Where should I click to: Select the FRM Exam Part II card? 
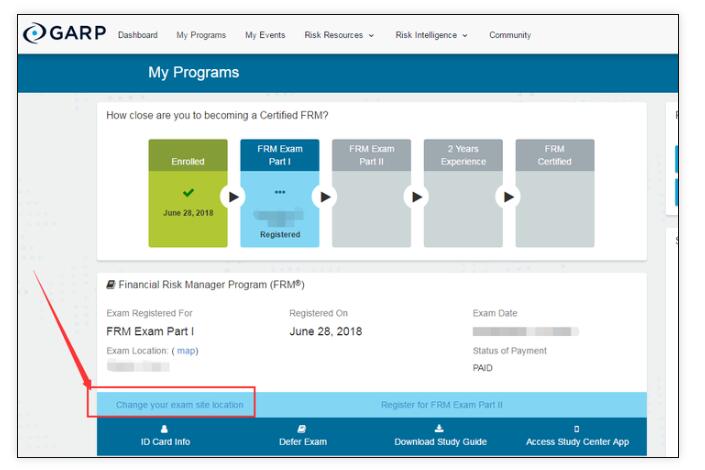coord(371,193)
